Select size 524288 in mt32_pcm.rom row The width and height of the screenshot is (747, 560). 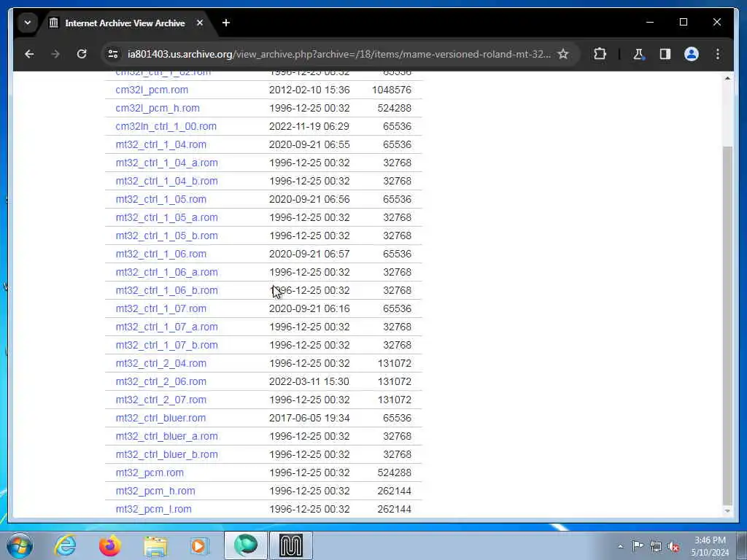point(395,472)
